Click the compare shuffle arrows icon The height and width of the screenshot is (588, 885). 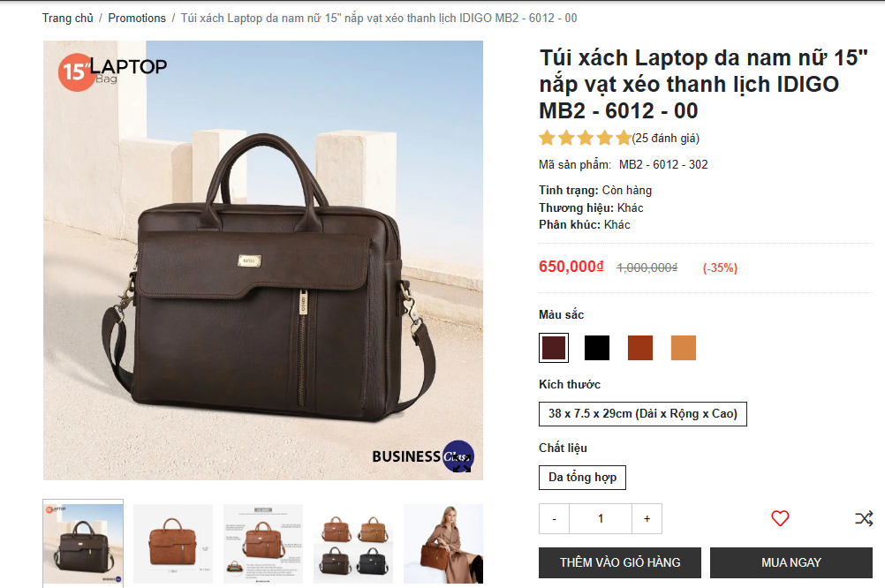pos(864,518)
